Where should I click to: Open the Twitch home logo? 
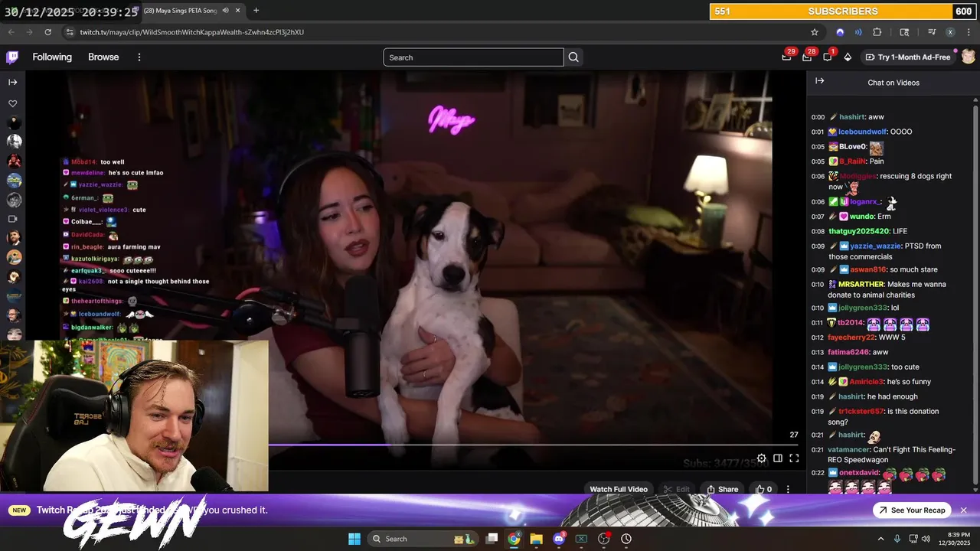coord(12,57)
